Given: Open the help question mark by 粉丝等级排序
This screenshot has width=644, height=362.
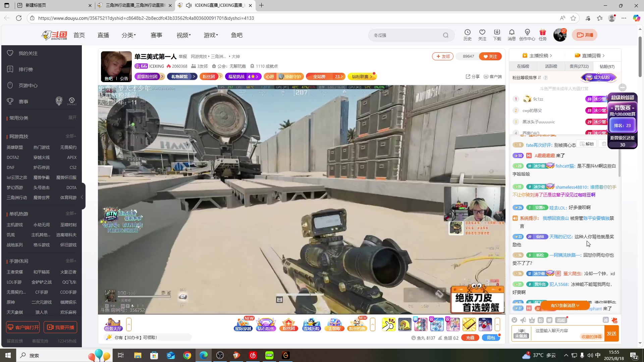Looking at the screenshot, I should point(546,78).
